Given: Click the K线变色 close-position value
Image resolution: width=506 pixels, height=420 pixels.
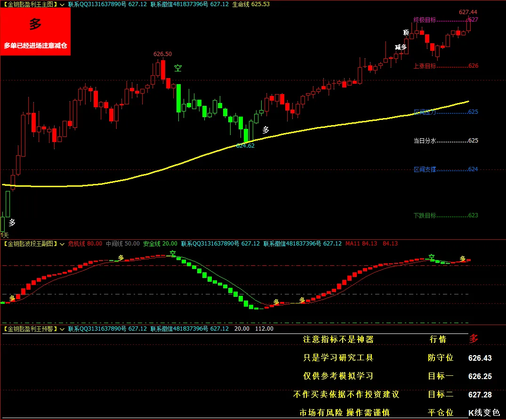Looking at the screenshot, I should [484, 413].
